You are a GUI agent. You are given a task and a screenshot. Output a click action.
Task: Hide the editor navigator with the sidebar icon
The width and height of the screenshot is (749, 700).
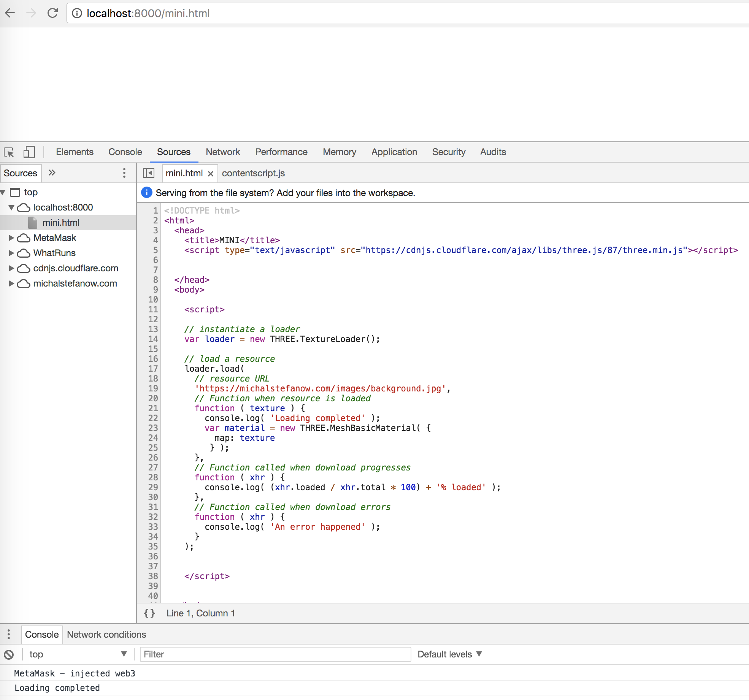(148, 173)
